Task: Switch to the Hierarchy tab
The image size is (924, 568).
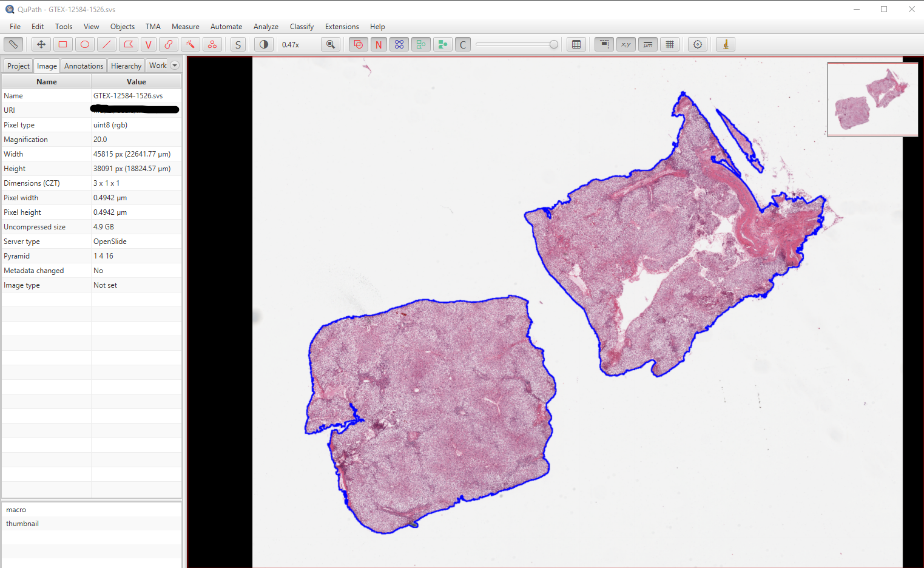Action: (x=126, y=65)
